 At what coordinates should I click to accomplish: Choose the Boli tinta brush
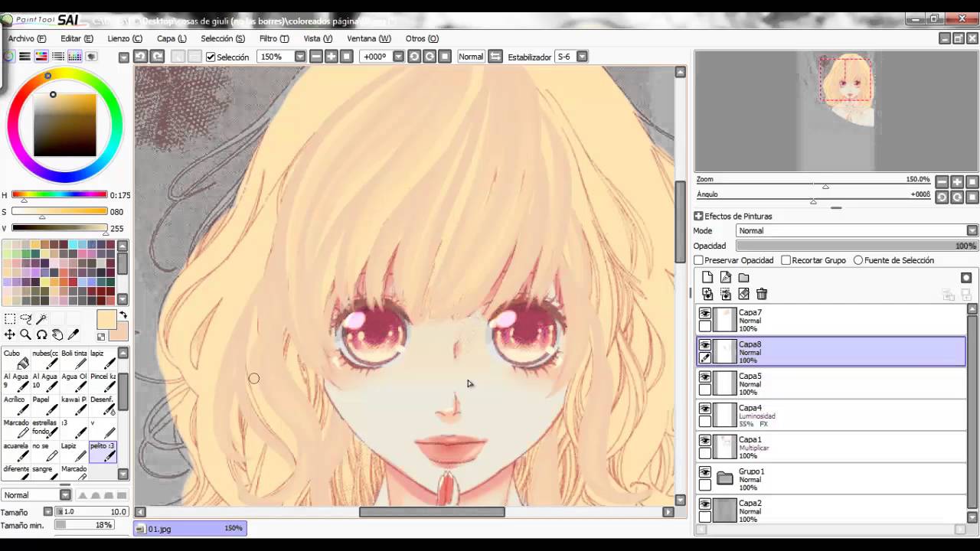tap(75, 358)
